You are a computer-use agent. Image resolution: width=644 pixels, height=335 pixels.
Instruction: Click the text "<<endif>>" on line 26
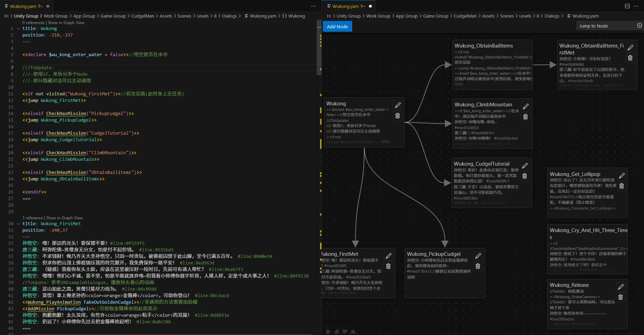tap(34, 192)
